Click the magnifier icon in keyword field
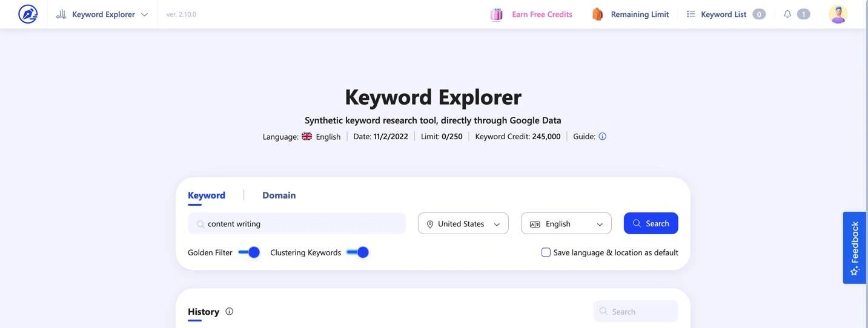This screenshot has height=328, width=868. [x=200, y=224]
